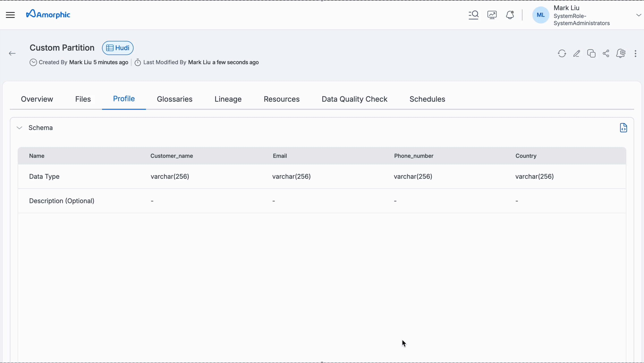Toggle the hamburger navigation menu
The image size is (644, 363).
[x=10, y=15]
